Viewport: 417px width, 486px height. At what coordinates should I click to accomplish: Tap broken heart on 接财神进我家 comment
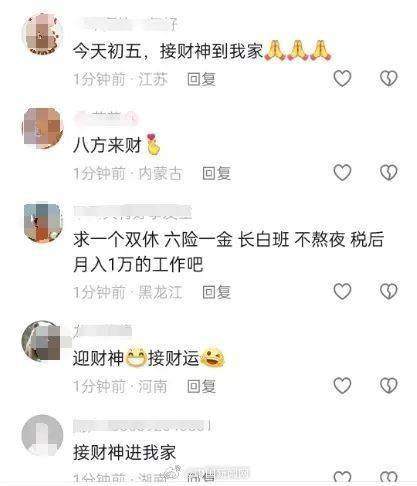[x=389, y=477]
